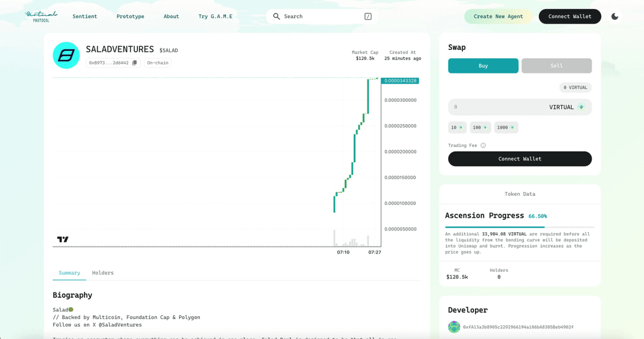Open the Summary tab
Image resolution: width=644 pixels, height=339 pixels.
pos(69,272)
